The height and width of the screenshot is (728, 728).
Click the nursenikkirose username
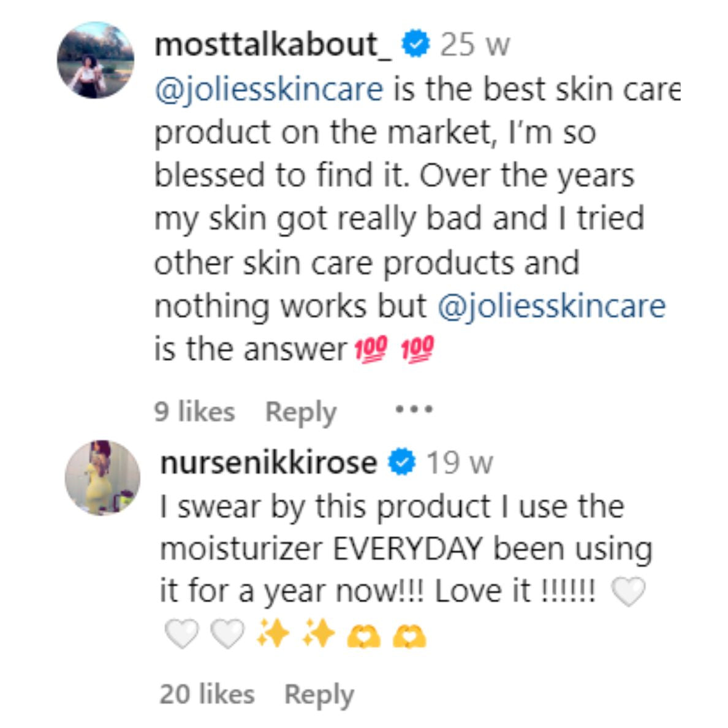(x=268, y=462)
